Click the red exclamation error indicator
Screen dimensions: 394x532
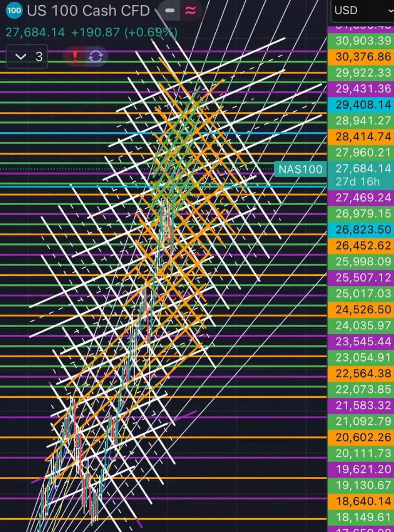pyautogui.click(x=75, y=56)
